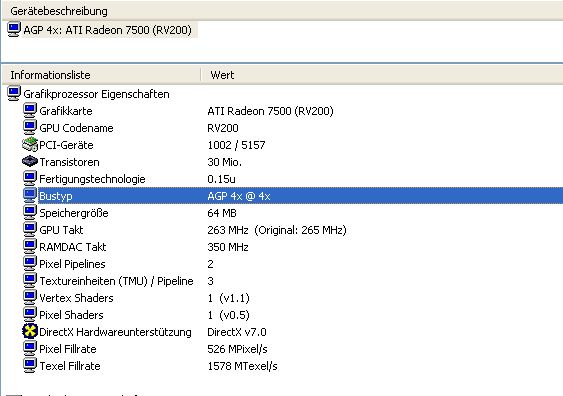Select the Pixel Fillrate value 526 MPixel/s
563x396 pixels.
tap(237, 349)
